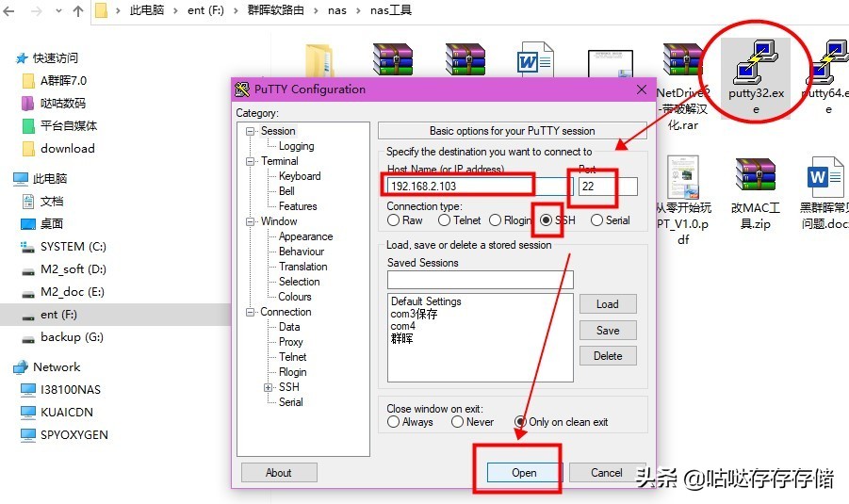Open M2_soft (D:) drive

pyautogui.click(x=73, y=269)
